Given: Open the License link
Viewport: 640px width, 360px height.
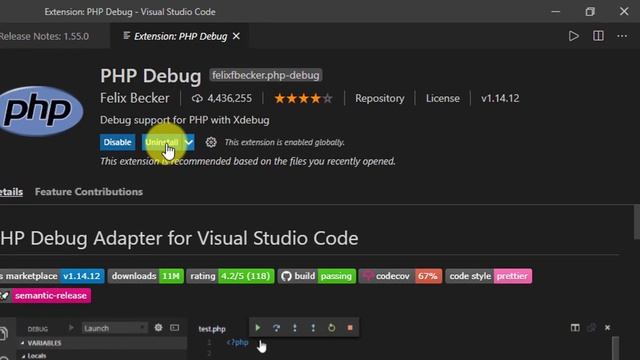Looking at the screenshot, I should pyautogui.click(x=443, y=98).
